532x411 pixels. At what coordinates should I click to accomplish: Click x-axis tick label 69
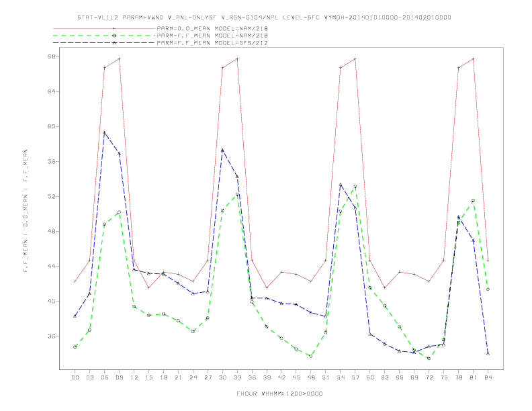[x=414, y=377]
